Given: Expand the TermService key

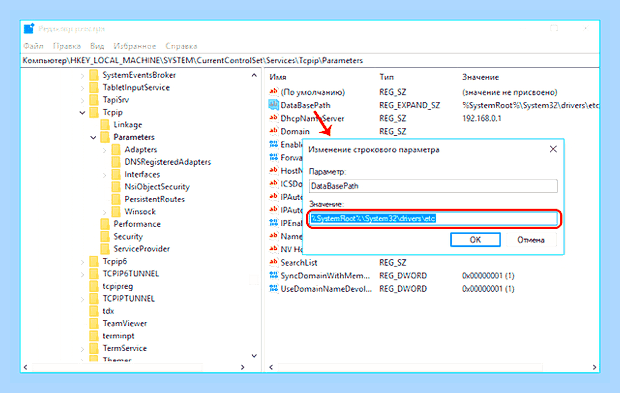Looking at the screenshot, I should 82,349.
